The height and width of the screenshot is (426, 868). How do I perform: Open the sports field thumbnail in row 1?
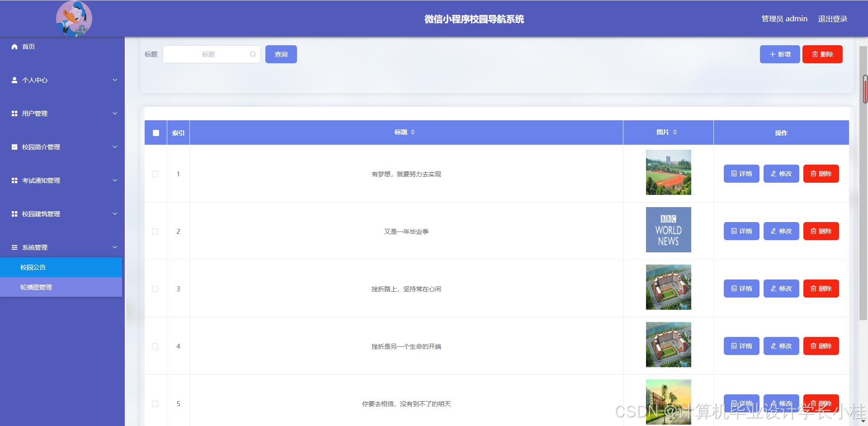point(669,172)
